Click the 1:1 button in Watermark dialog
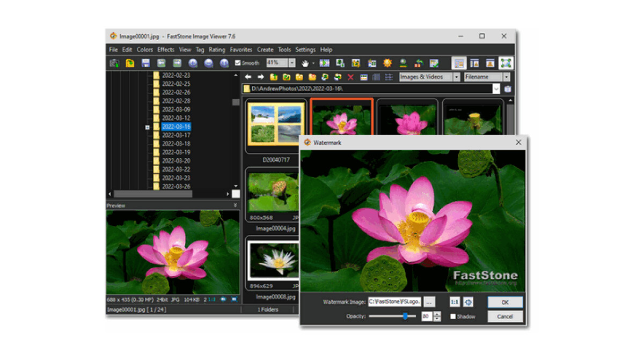This screenshot has width=644, height=362. 454,302
